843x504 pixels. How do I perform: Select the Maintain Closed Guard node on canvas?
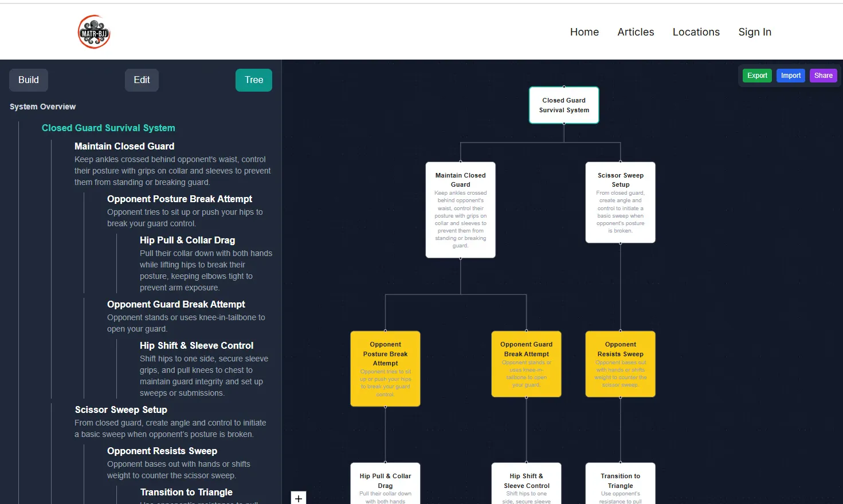460,209
